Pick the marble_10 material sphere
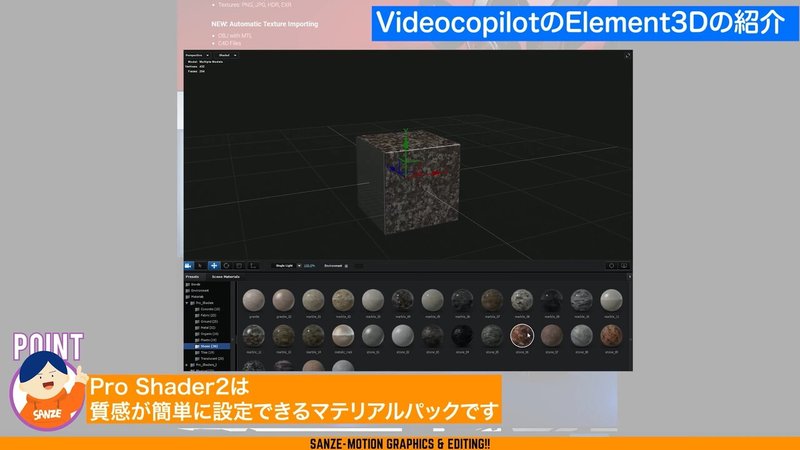800x450 pixels. (x=582, y=300)
